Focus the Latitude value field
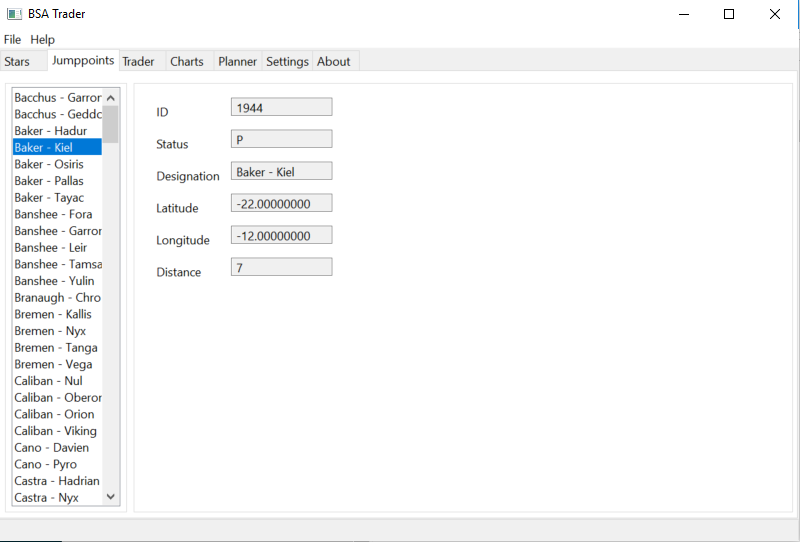Viewport: 800px width, 542px height. pos(281,203)
